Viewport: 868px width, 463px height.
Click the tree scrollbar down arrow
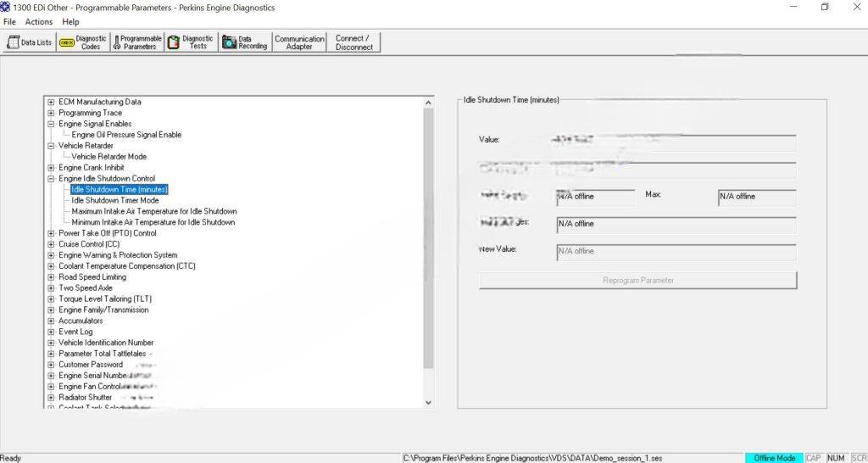click(x=428, y=403)
